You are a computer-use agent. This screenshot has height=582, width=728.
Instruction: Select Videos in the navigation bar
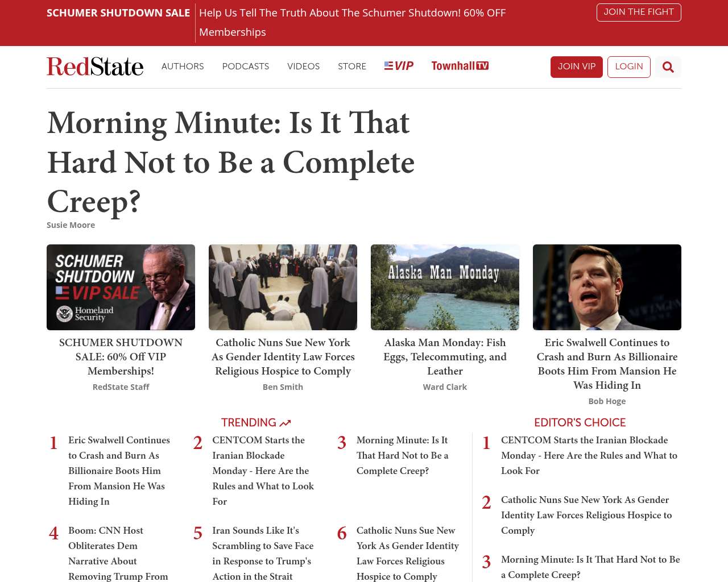(303, 66)
